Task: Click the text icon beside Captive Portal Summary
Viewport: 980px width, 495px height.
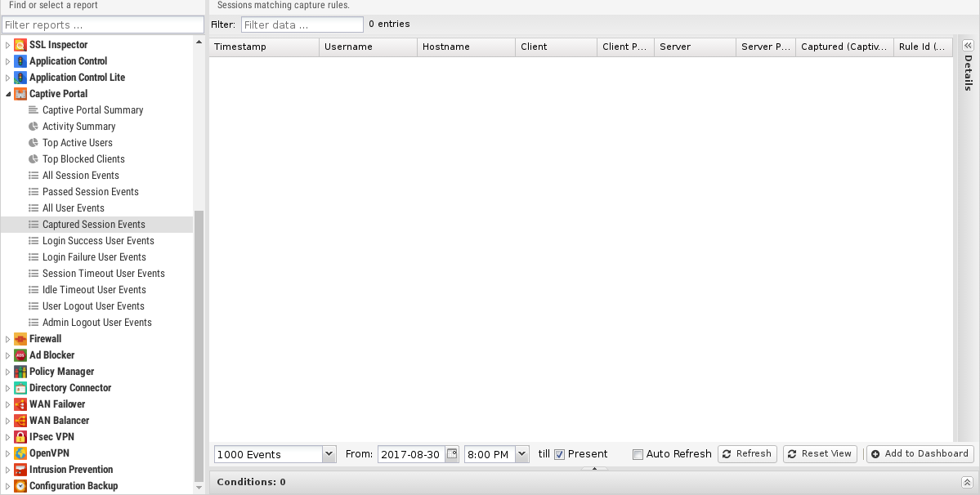Action: pos(34,109)
